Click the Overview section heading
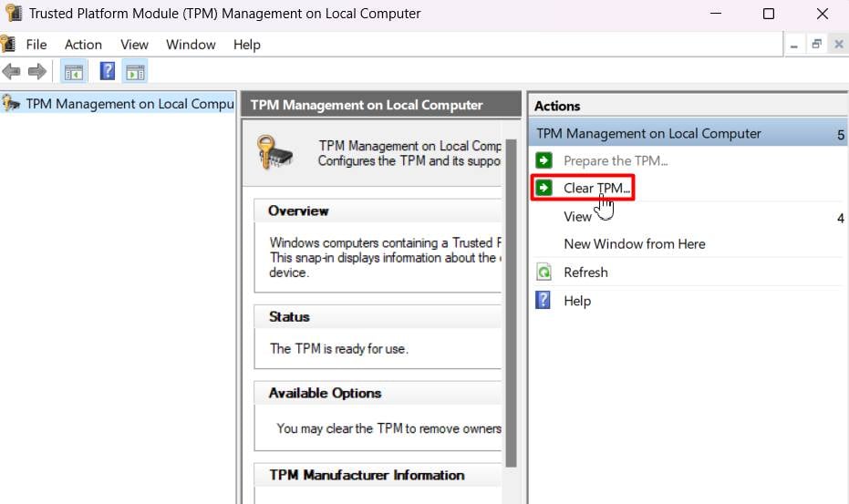849x504 pixels. pyautogui.click(x=298, y=211)
